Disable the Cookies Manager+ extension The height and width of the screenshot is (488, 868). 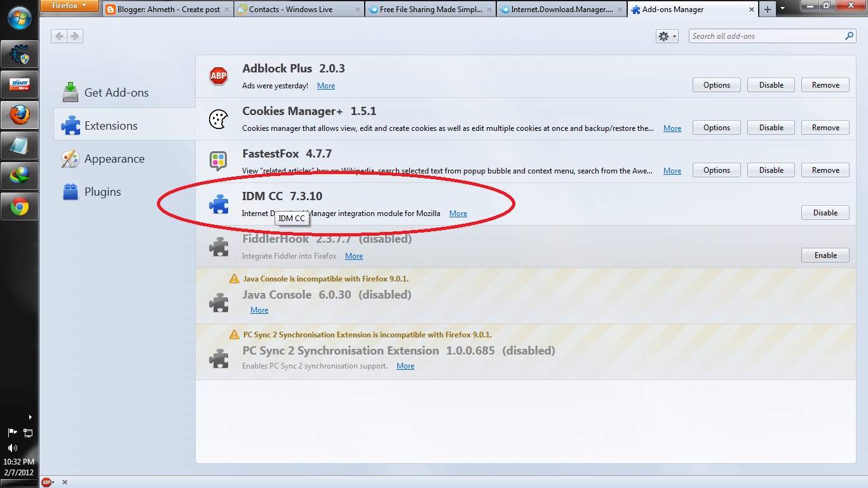[x=771, y=128]
